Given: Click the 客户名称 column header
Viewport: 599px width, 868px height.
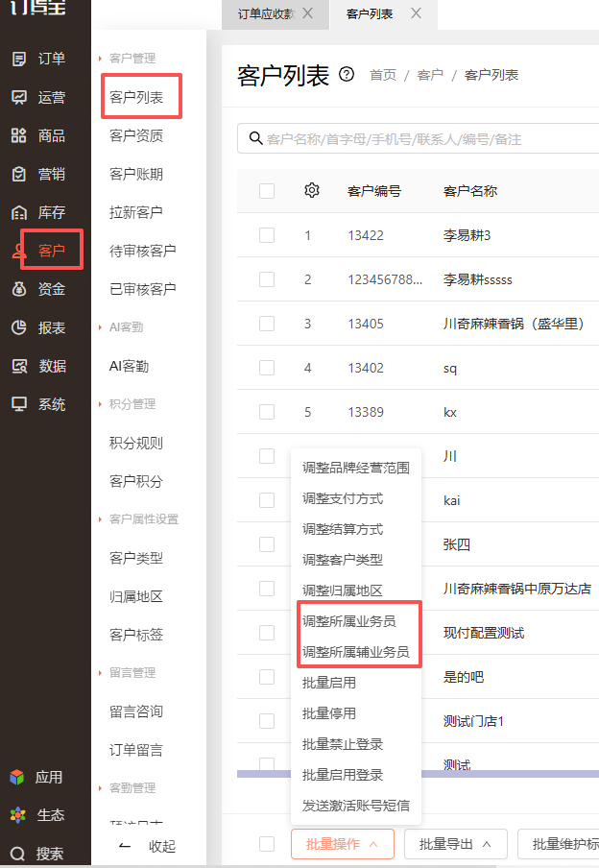Looking at the screenshot, I should [470, 191].
